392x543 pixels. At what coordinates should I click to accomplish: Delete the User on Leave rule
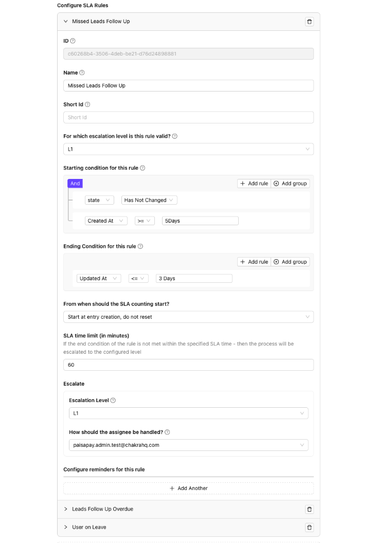pos(309,527)
